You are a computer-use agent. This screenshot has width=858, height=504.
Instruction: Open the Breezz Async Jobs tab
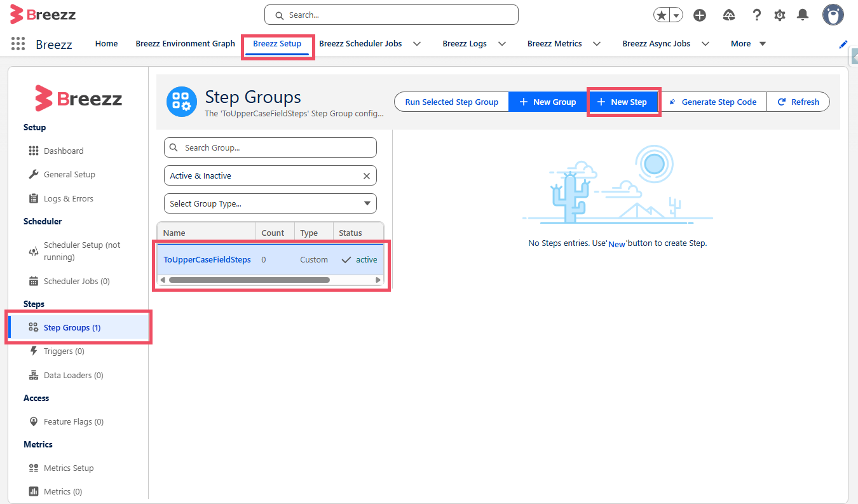657,44
